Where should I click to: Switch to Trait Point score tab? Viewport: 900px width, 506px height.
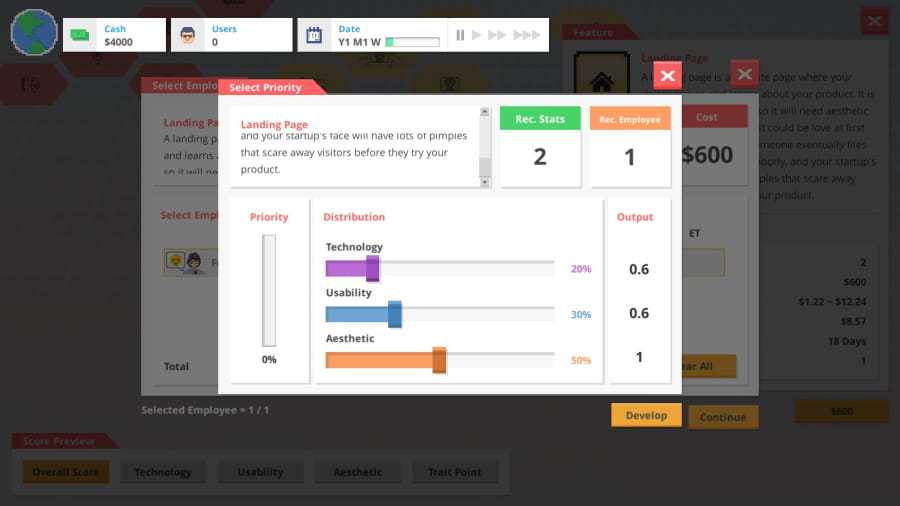pos(454,472)
